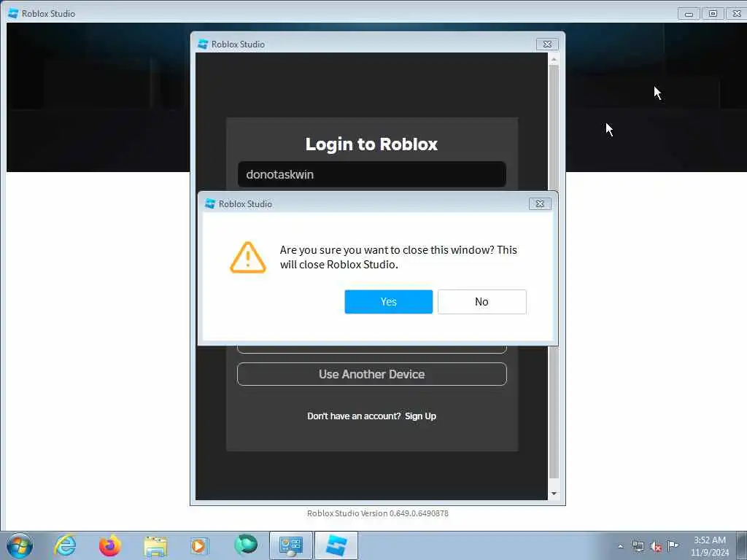This screenshot has width=747, height=560.
Task: Confirm closing with the Yes button
Action: coord(388,301)
